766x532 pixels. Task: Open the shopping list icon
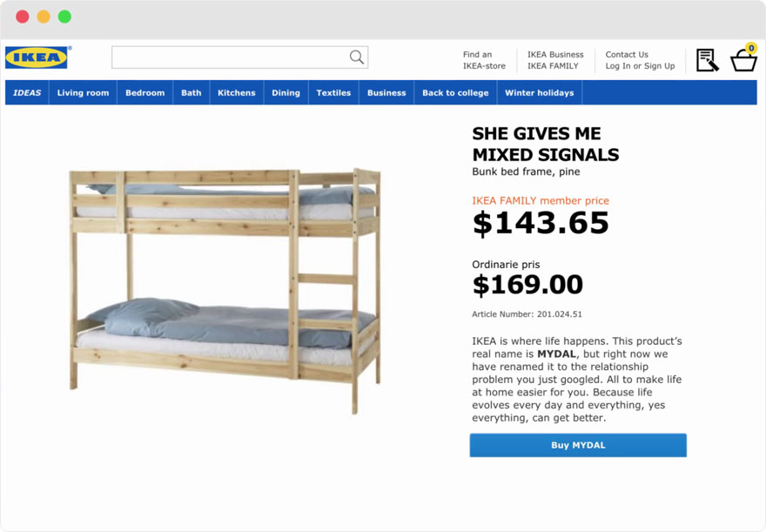707,60
